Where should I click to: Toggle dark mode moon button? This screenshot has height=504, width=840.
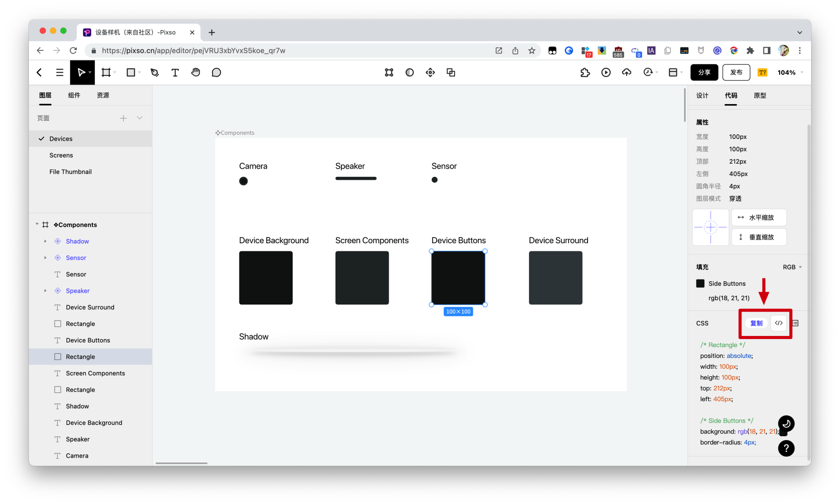coord(786,423)
